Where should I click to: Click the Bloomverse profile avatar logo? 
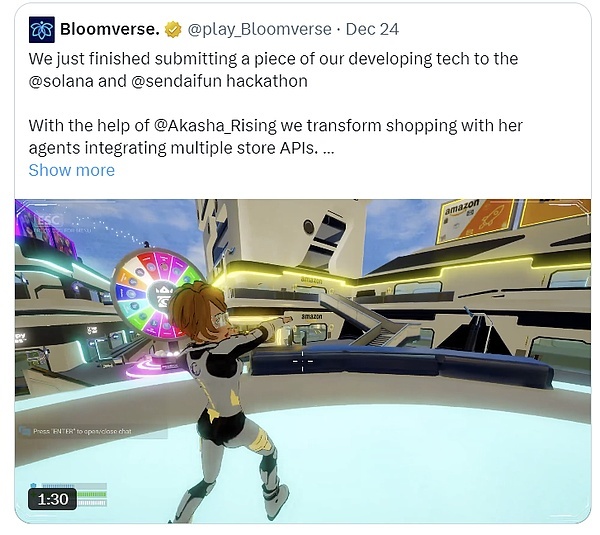pos(42,29)
